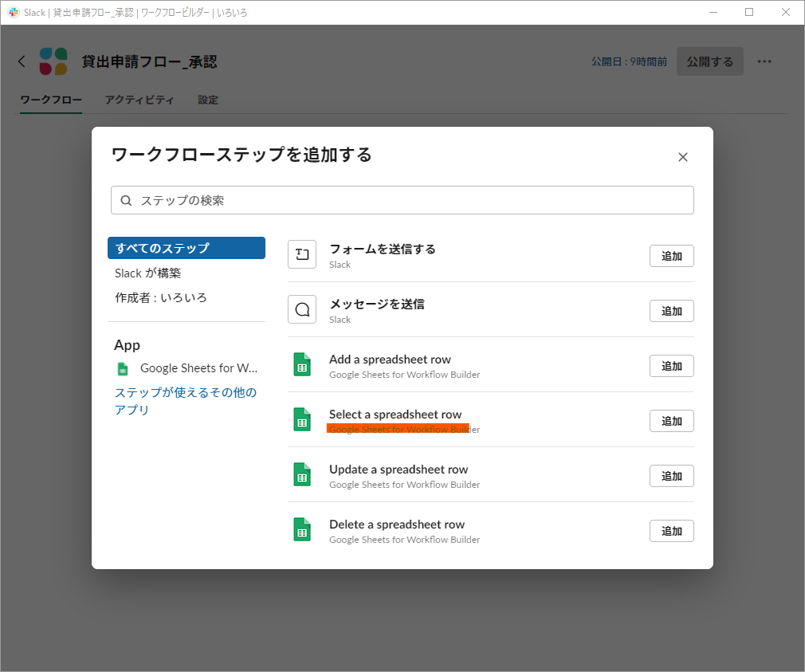Open Google Sheets for W... app filter
This screenshot has height=672, width=805.
coord(198,368)
